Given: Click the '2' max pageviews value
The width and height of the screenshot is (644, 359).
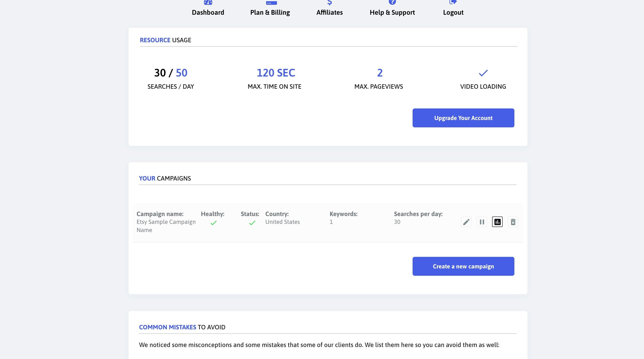Looking at the screenshot, I should [x=380, y=73].
